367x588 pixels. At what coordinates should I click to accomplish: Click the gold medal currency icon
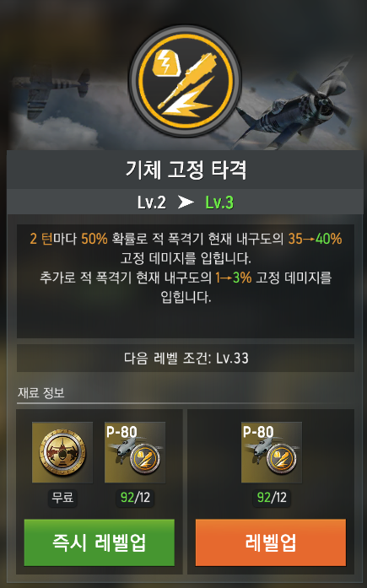point(62,452)
